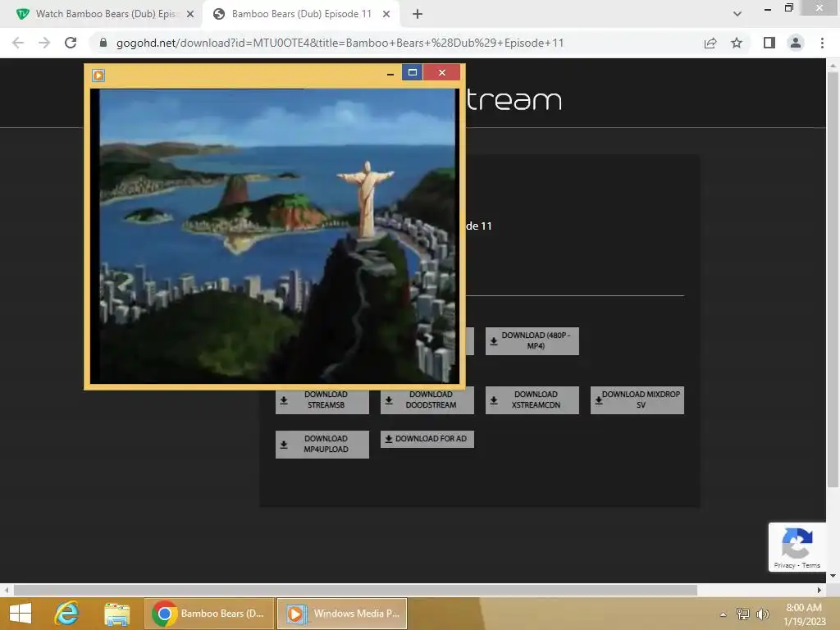The image size is (840, 630).
Task: Click Download XstreamCDN button
Action: click(532, 399)
